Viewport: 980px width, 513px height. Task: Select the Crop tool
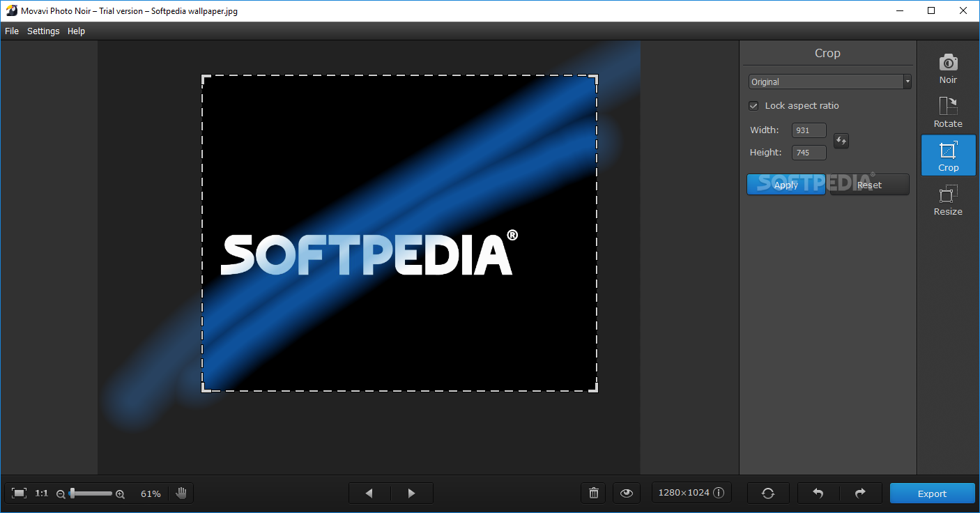(x=948, y=155)
